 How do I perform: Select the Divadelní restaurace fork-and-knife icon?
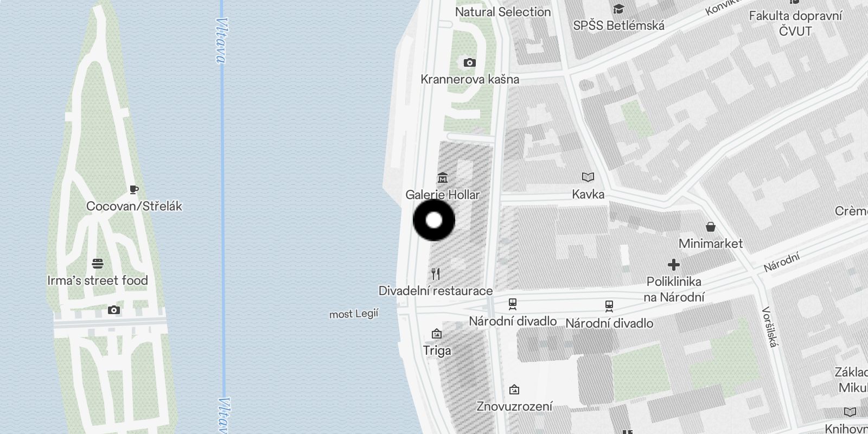pyautogui.click(x=436, y=273)
